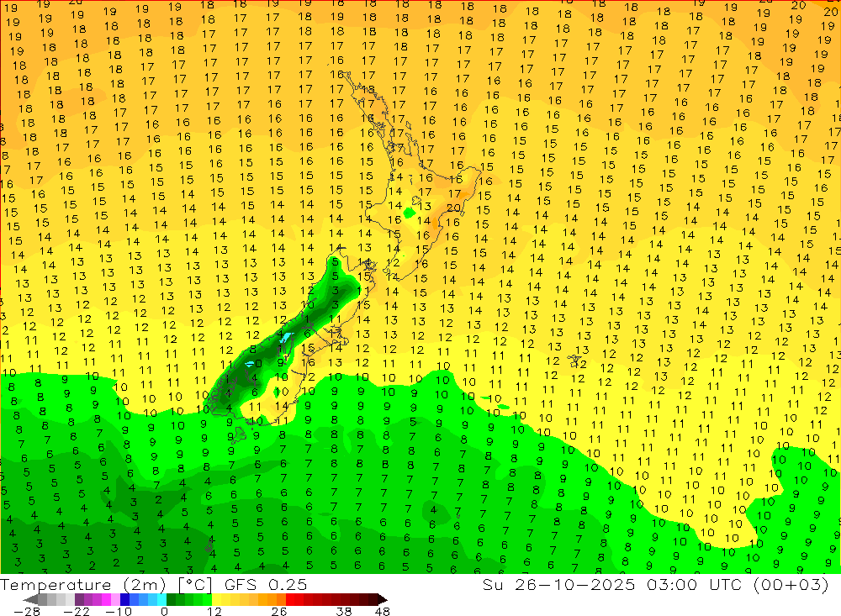Click the '38' legend label

[x=344, y=612]
